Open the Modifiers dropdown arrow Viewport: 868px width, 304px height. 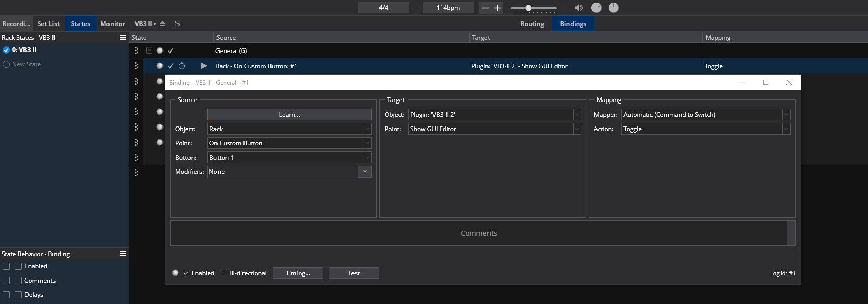point(365,172)
